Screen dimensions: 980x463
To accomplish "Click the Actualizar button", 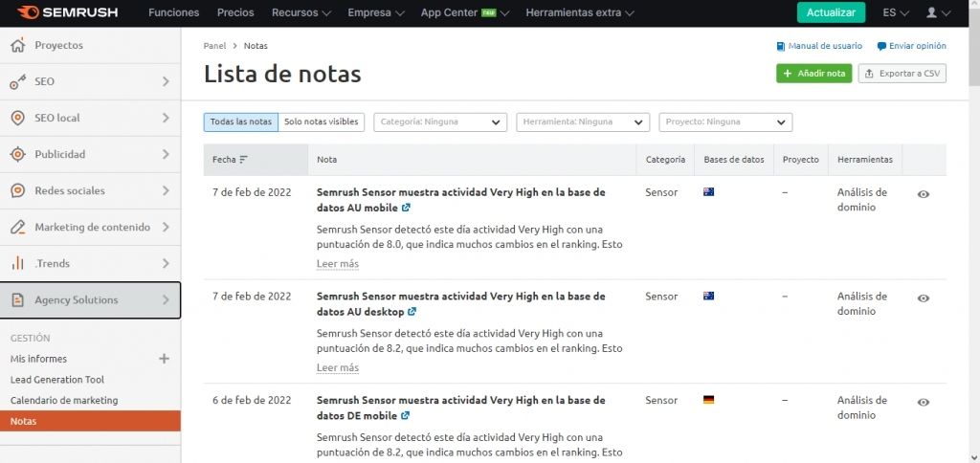I will tap(831, 12).
